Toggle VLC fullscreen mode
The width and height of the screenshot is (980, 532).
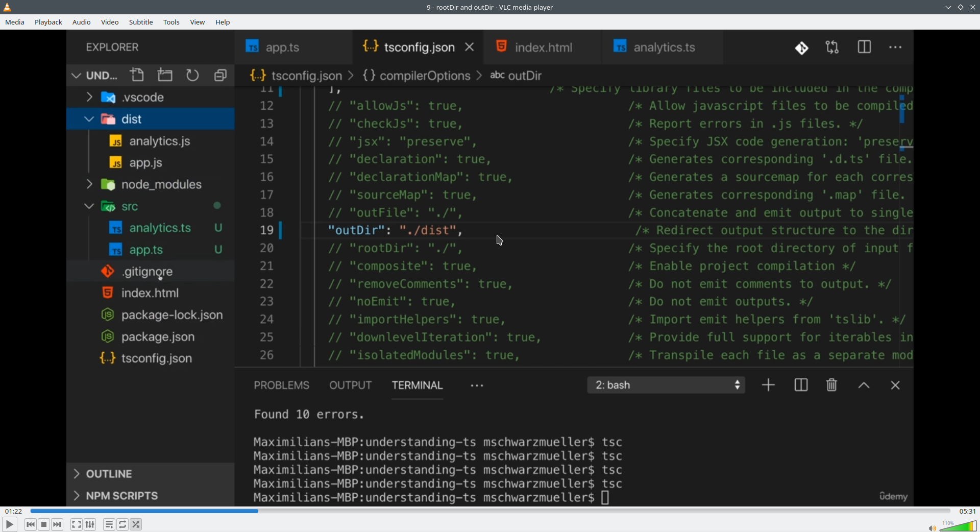click(76, 524)
